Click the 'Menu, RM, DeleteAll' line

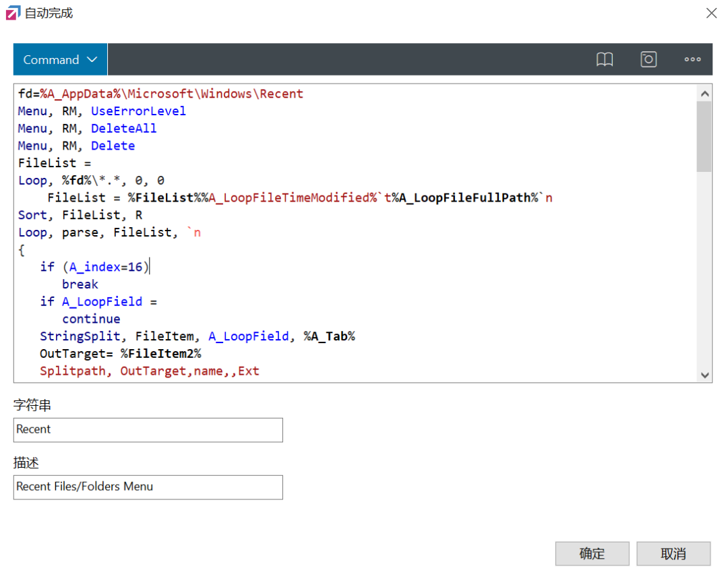point(87,129)
